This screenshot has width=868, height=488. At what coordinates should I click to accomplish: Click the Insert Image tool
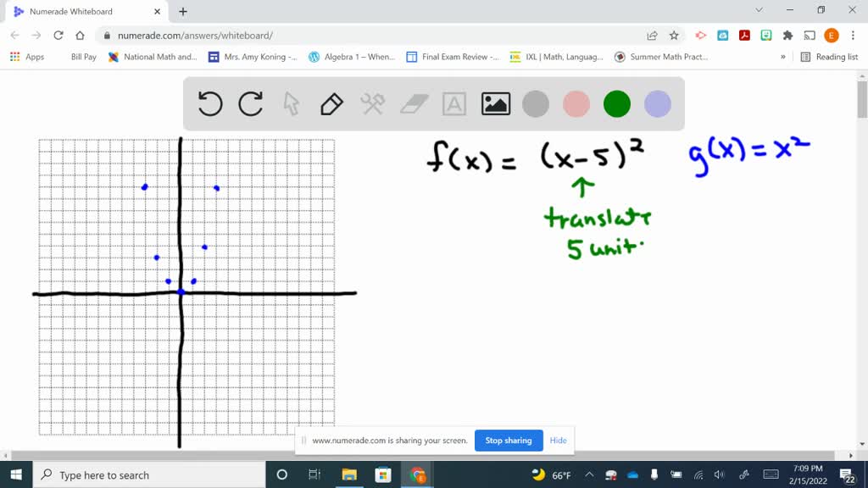point(495,103)
